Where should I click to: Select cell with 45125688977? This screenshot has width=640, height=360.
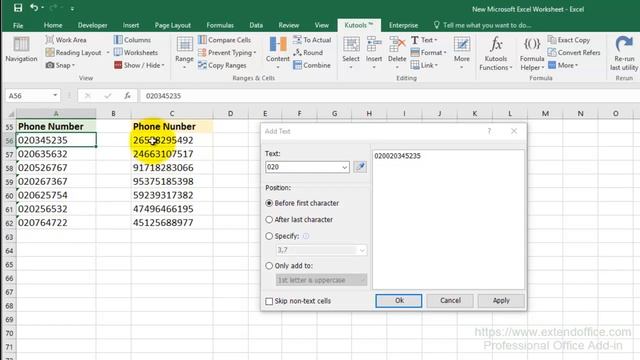171,222
